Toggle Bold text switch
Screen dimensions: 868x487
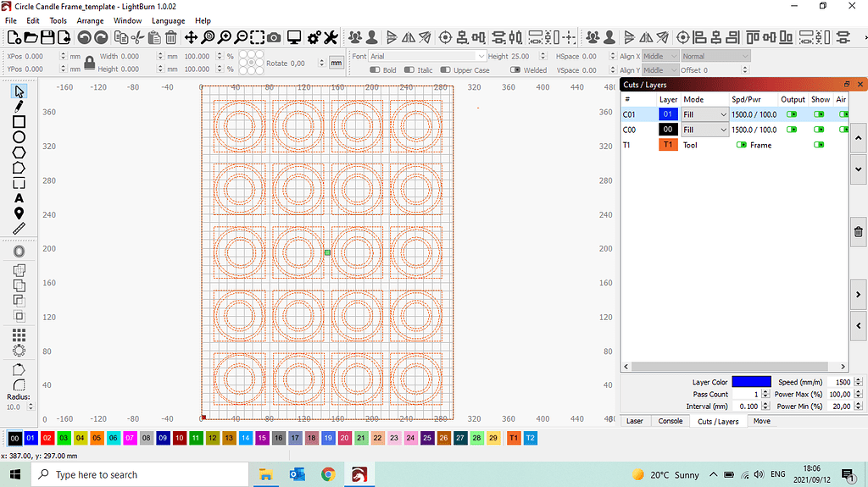[x=375, y=69]
